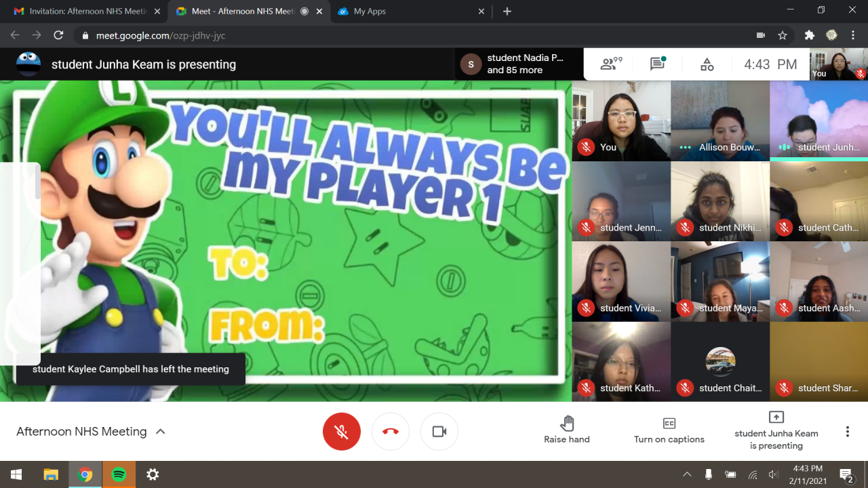
Task: Show hidden system tray icons
Action: click(x=687, y=474)
